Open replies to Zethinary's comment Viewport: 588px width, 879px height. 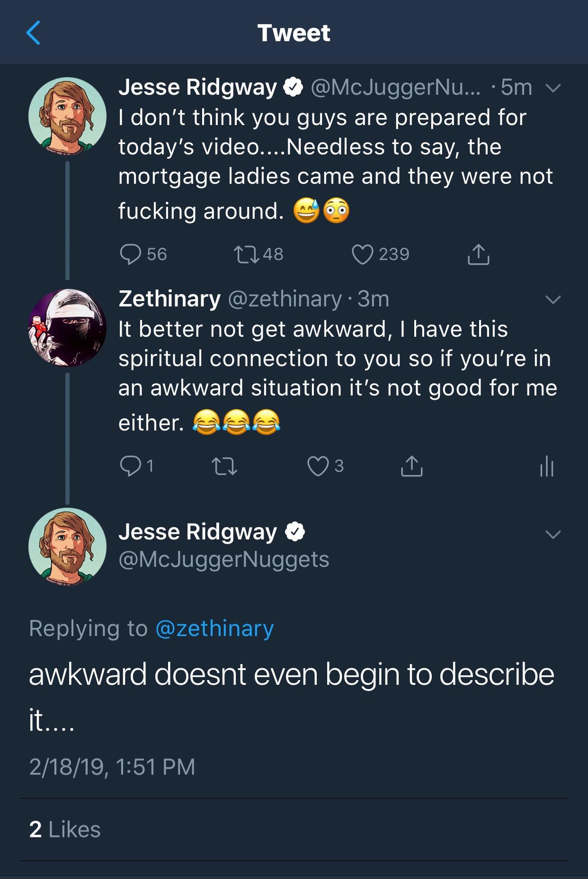(x=131, y=467)
